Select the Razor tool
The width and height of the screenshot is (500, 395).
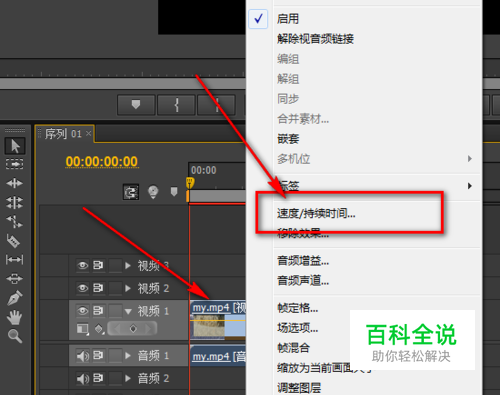(13, 241)
